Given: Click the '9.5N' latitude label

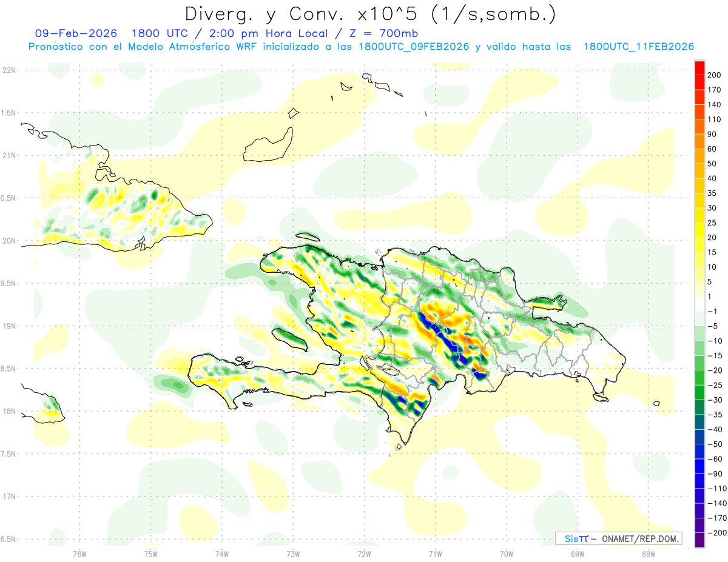Looking at the screenshot, I should 9,283.
